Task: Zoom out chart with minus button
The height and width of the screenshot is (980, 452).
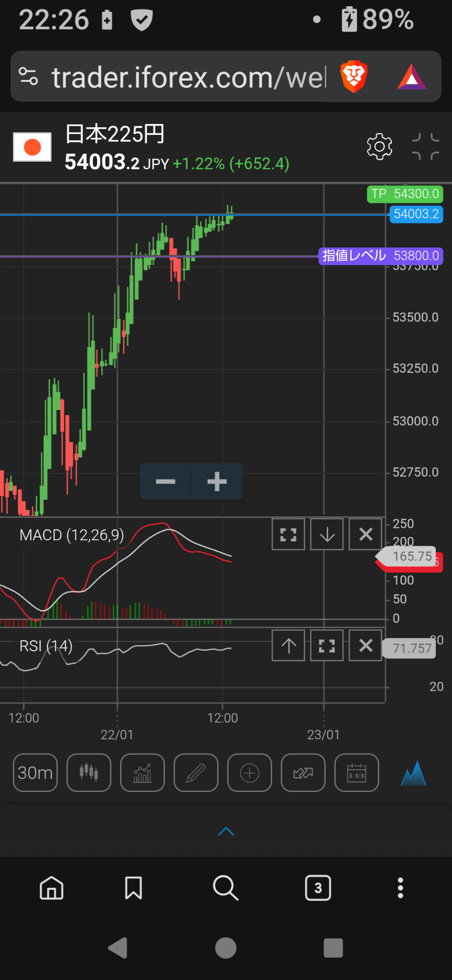Action: click(165, 481)
